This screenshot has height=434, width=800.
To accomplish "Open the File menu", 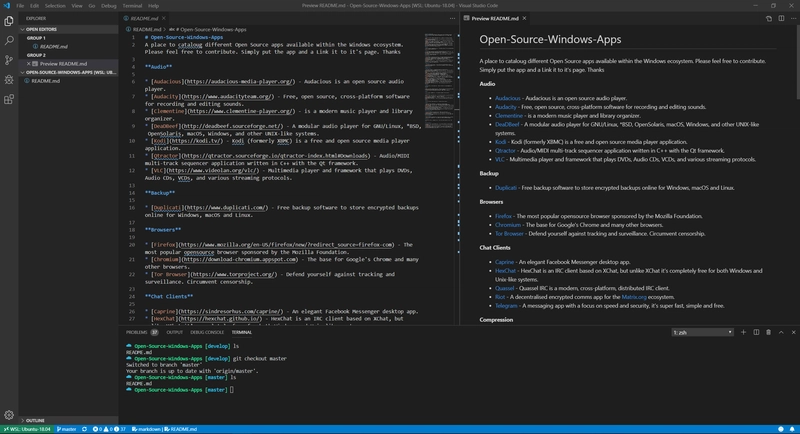I will 20,6.
